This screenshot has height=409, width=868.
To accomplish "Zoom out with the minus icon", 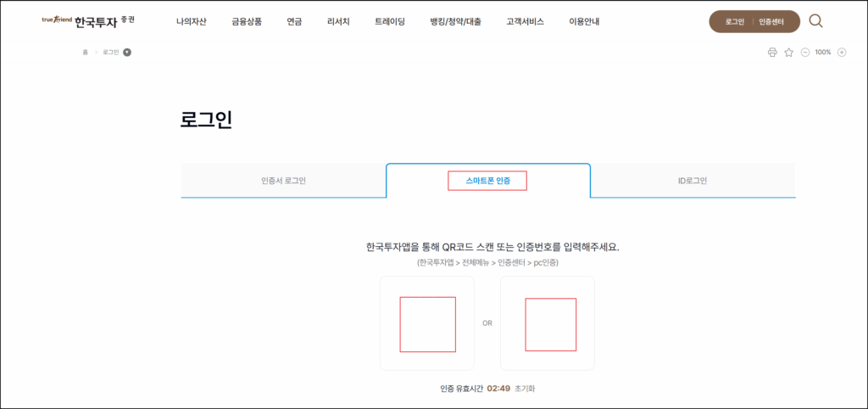I will pos(804,53).
